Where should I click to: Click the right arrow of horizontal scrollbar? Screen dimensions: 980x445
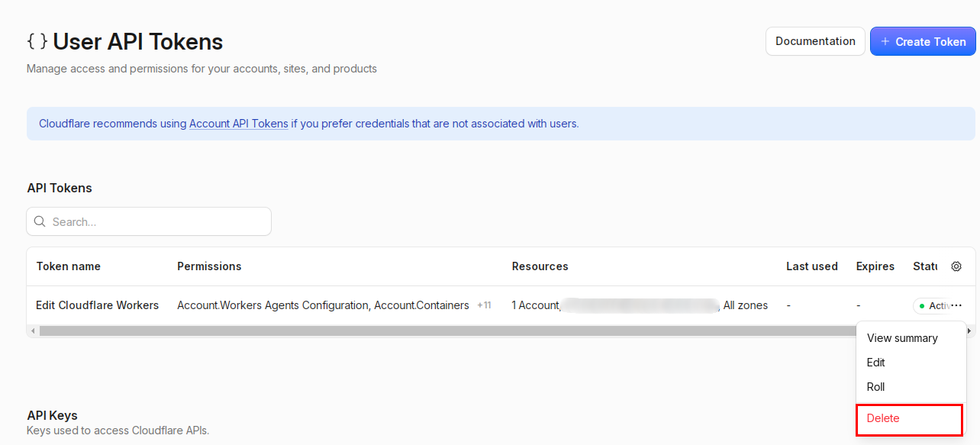point(970,331)
